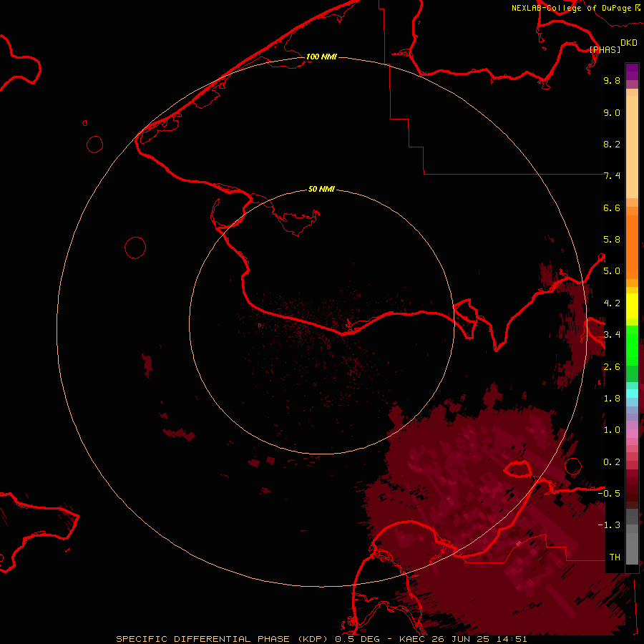Image resolution: width=644 pixels, height=644 pixels.
Task: Click the 3.4 value on the color scale
Action: point(612,335)
